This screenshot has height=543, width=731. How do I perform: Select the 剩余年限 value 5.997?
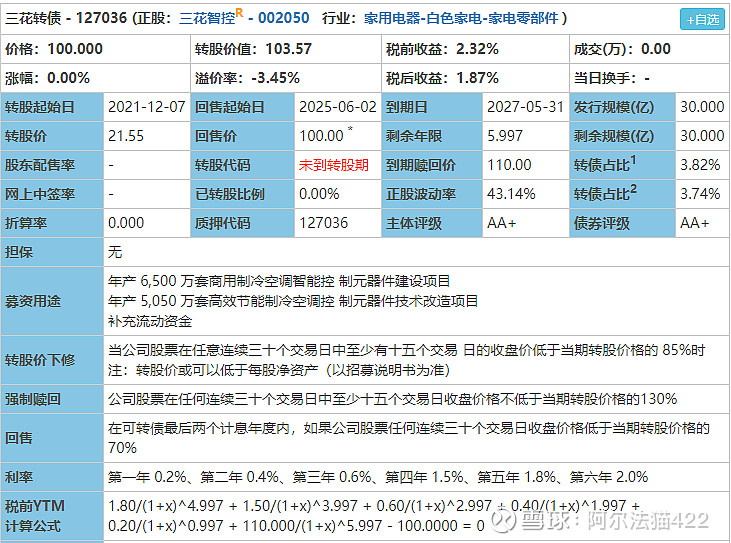point(505,136)
